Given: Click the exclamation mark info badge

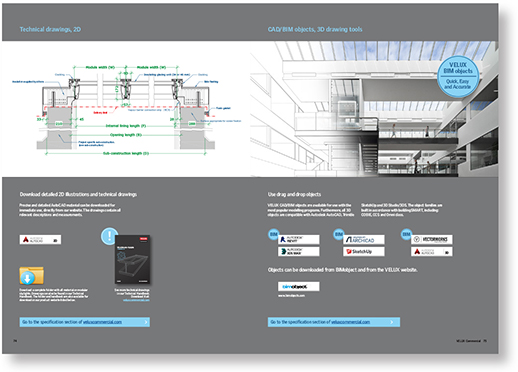Looking at the screenshot, I should (x=109, y=236).
